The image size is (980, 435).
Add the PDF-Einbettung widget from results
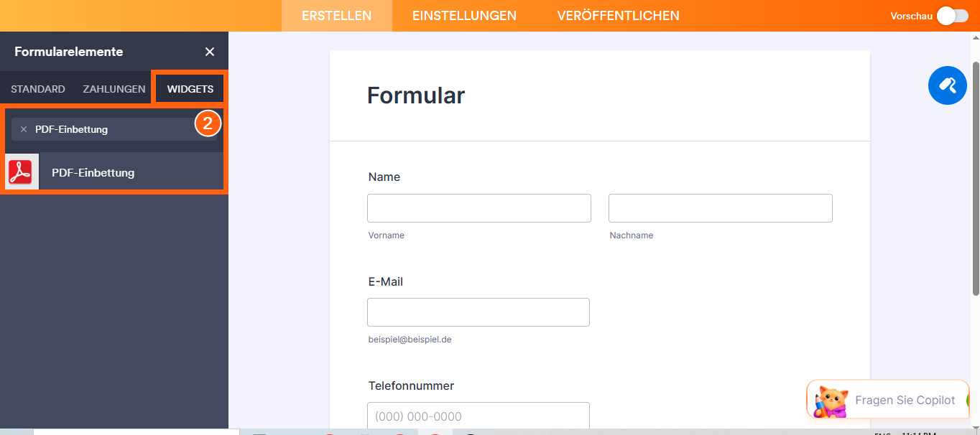click(114, 172)
